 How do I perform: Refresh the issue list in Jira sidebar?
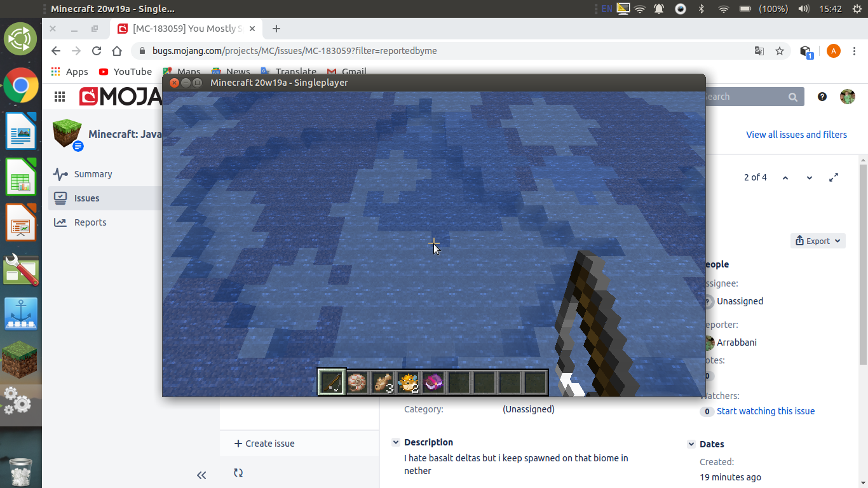pos(238,473)
